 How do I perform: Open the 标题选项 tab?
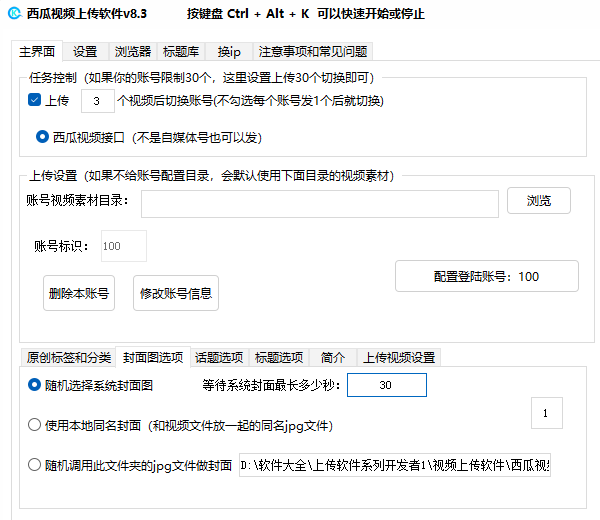279,357
